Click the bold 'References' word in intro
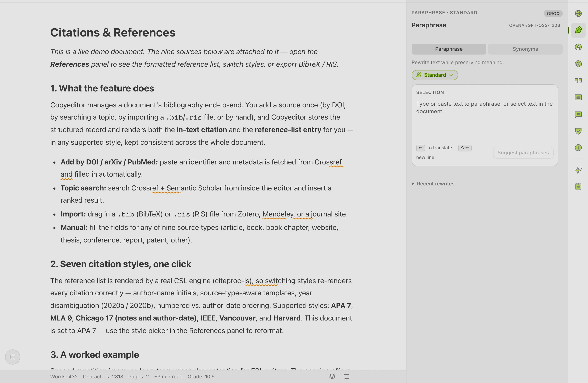Screen dimensions: 588x383 (70, 64)
